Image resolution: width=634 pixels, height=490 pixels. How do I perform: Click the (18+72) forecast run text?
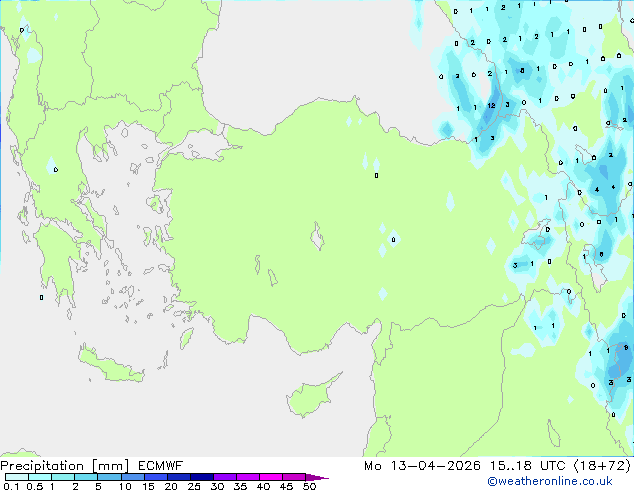click(x=602, y=466)
